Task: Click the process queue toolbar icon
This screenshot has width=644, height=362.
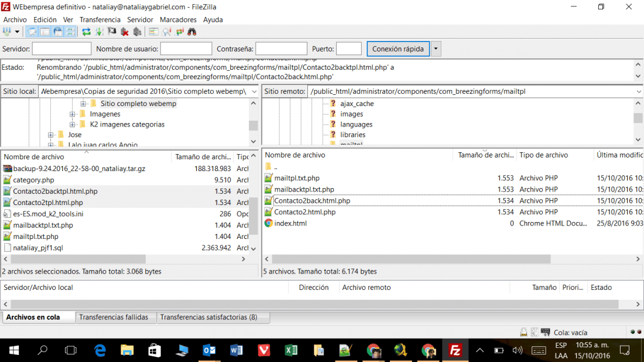Action: 99,32
